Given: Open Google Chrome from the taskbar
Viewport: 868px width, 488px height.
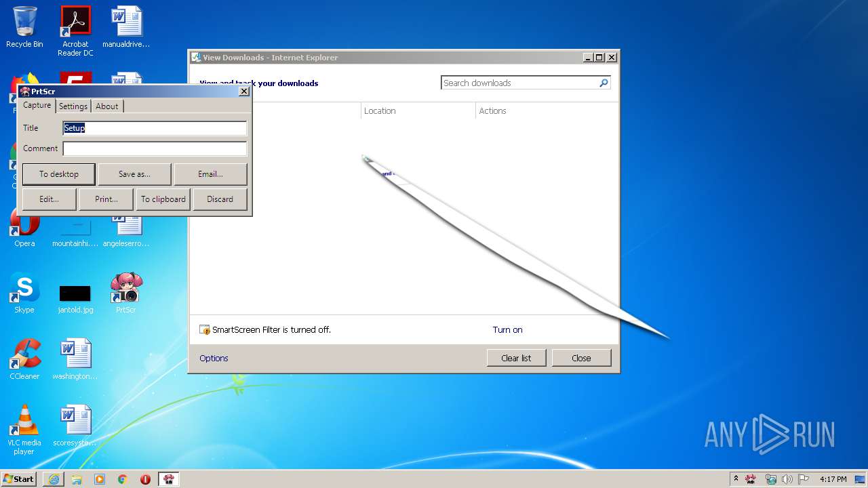Looking at the screenshot, I should 123,479.
